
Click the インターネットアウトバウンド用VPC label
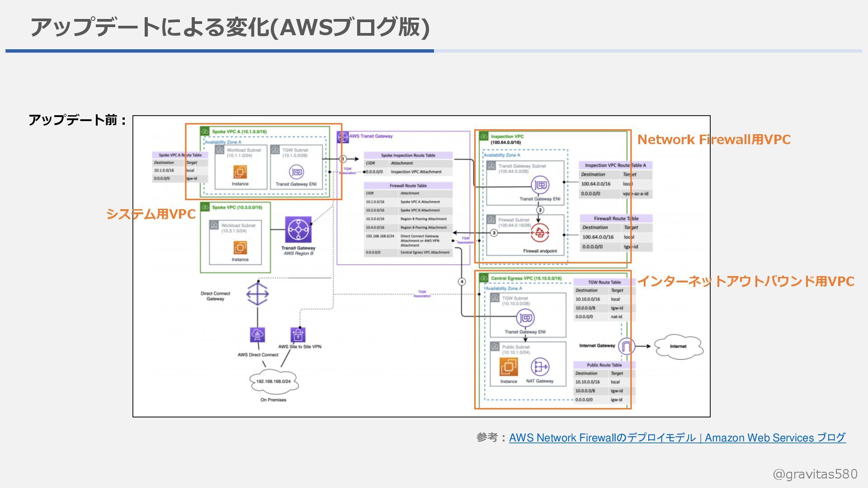pos(746,282)
